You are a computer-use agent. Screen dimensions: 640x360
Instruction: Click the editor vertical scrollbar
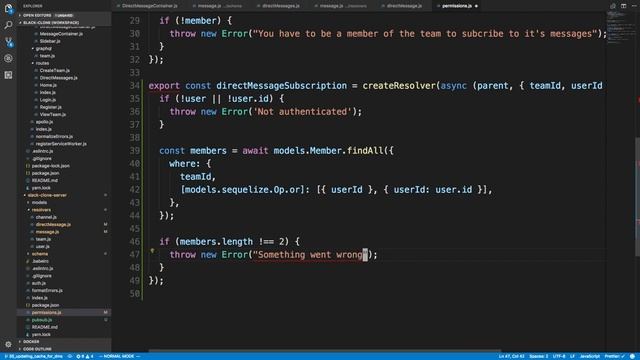tap(637, 198)
